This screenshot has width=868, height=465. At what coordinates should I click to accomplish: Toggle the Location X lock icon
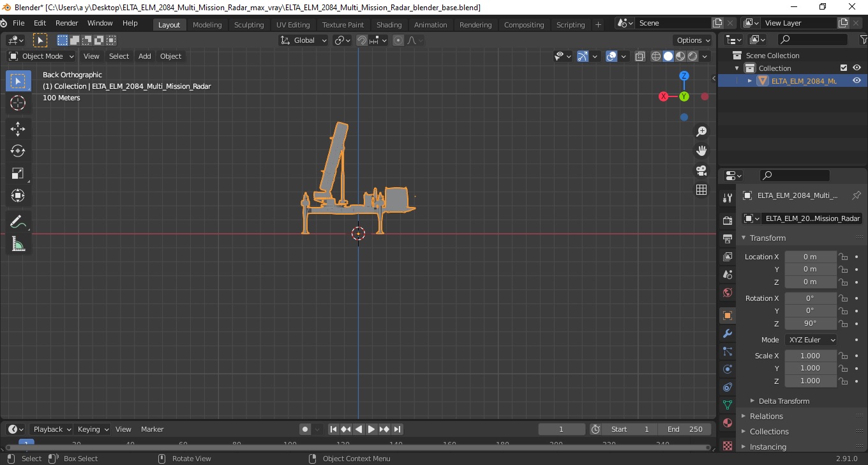tap(843, 257)
